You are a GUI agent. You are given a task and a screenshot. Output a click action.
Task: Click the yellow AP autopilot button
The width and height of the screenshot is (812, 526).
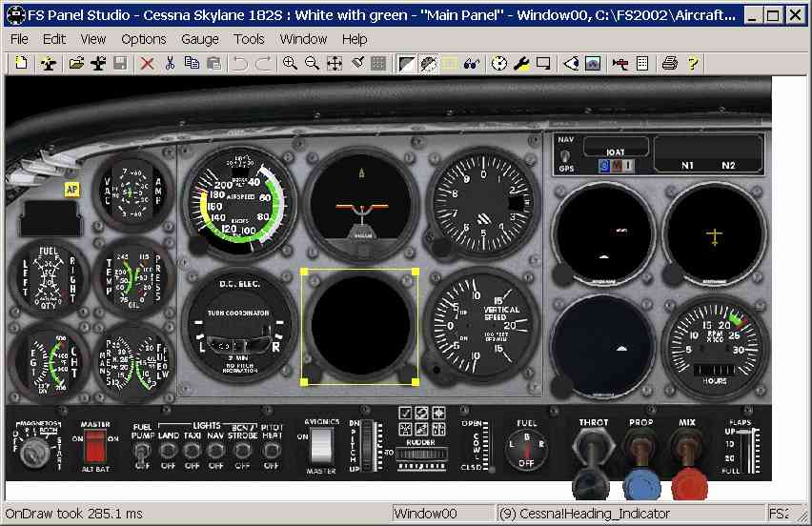pyautogui.click(x=71, y=190)
